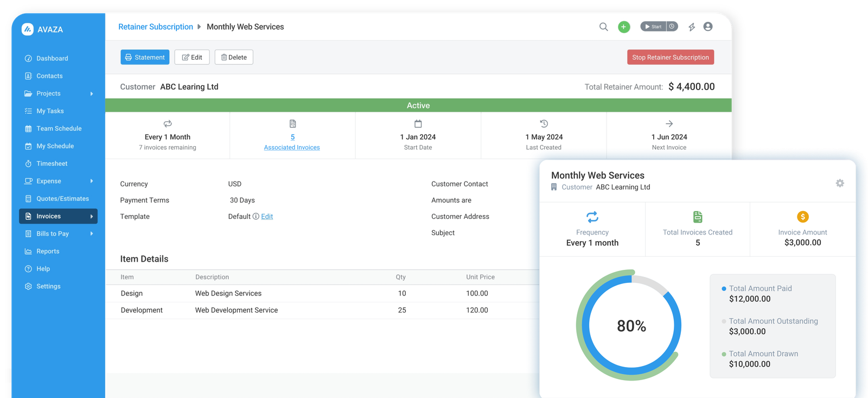Click the Retainer Subscription breadcrumb

(156, 27)
